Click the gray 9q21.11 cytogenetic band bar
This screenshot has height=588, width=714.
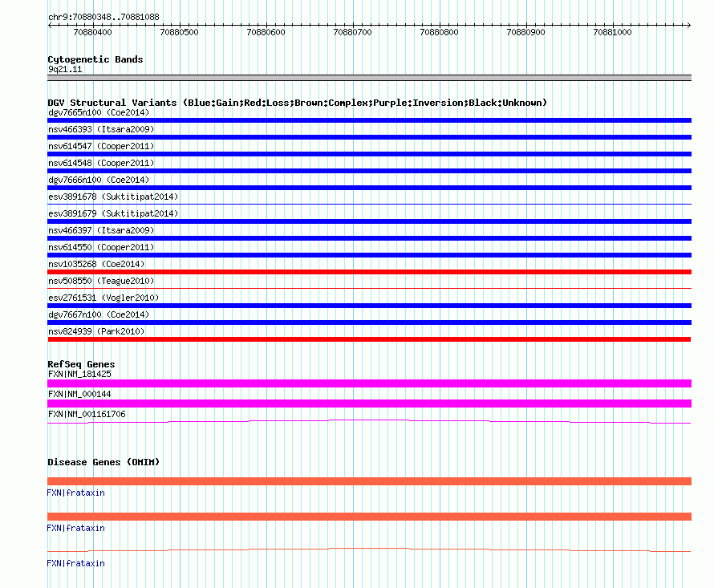369,78
